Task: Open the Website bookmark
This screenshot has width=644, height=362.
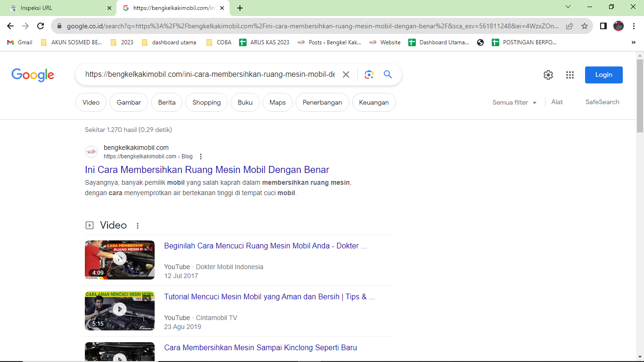Action: pyautogui.click(x=385, y=42)
